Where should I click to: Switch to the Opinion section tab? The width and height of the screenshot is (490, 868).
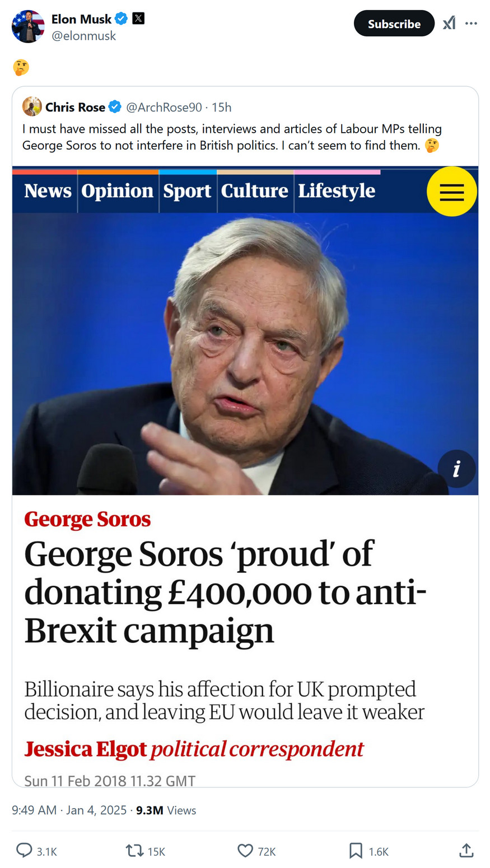click(x=117, y=191)
